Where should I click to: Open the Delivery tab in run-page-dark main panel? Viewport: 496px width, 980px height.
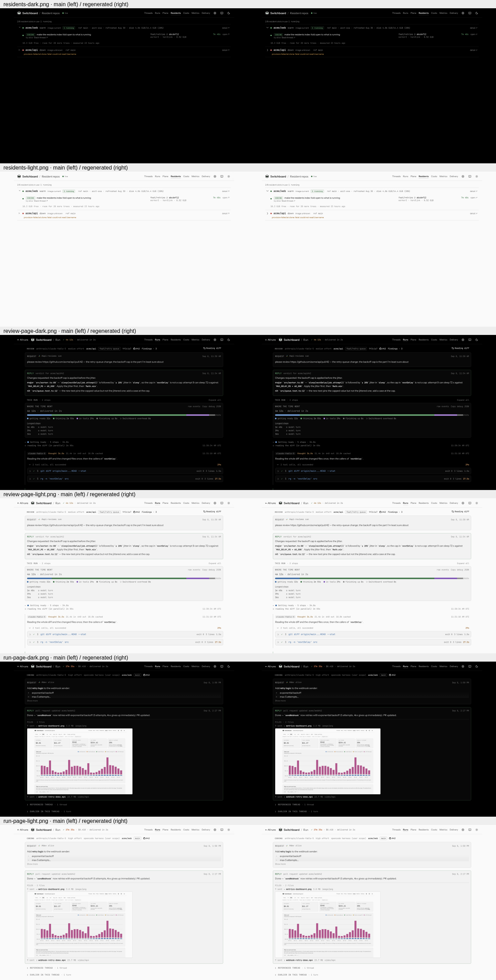(206, 666)
